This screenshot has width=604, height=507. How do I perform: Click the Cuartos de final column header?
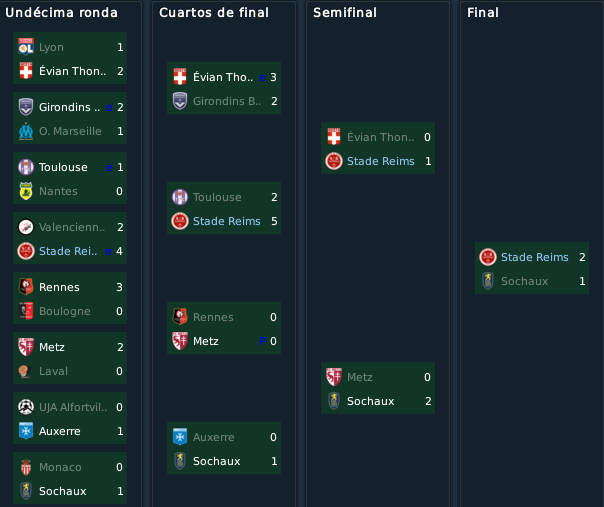214,13
